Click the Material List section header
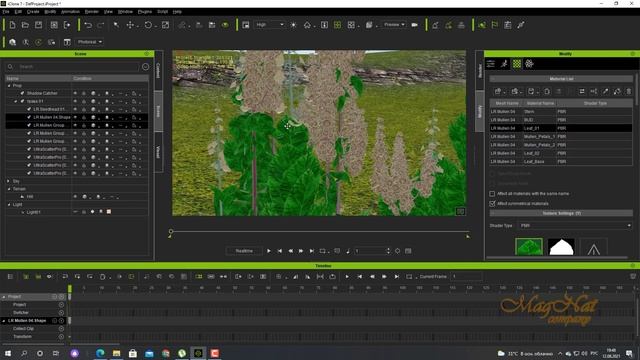 pos(561,79)
